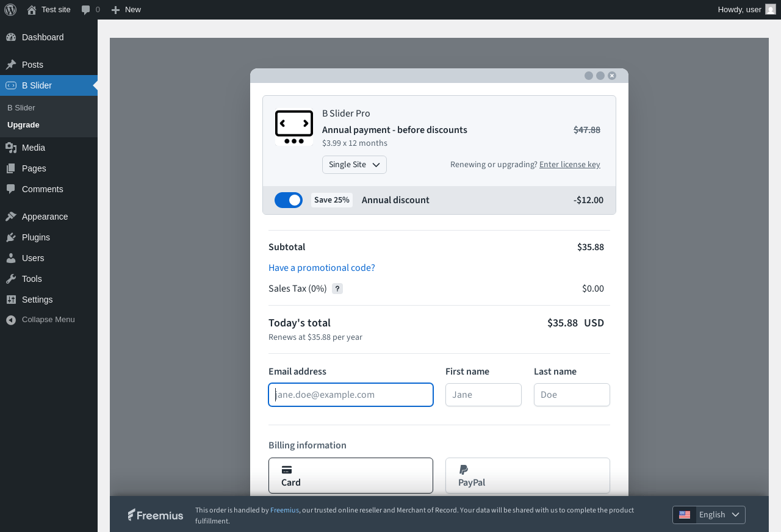Image resolution: width=781 pixels, height=532 pixels.
Task: Click the Dashboard gauge icon
Action: (11, 37)
